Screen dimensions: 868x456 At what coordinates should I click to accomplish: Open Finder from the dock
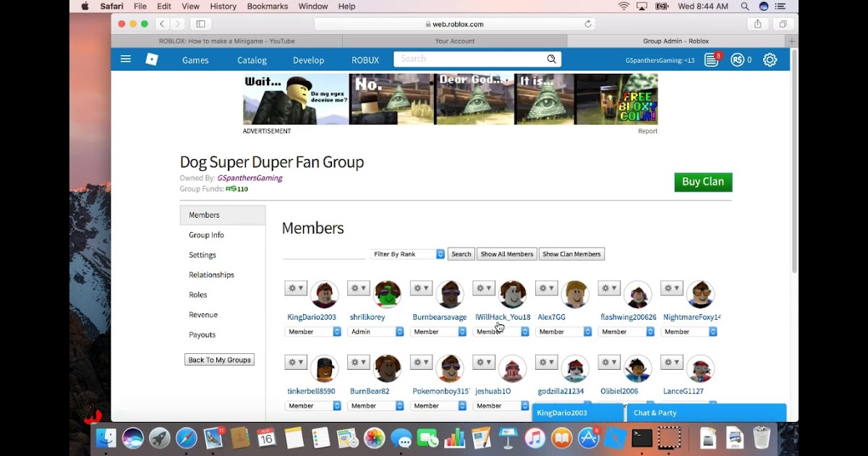point(106,438)
